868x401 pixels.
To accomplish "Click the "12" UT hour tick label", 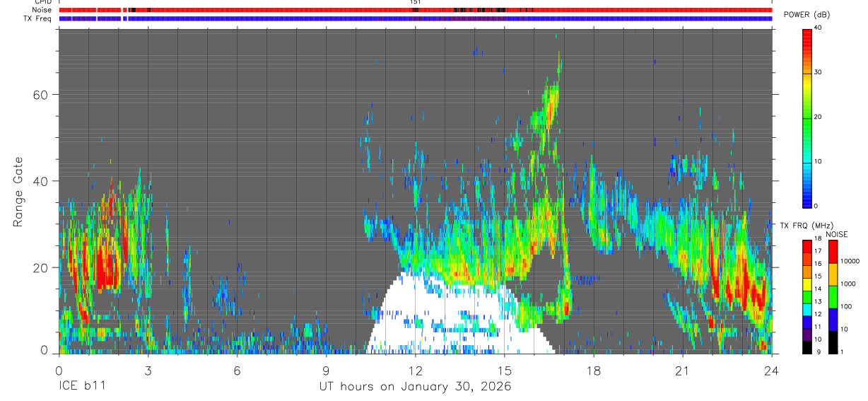I will [416, 371].
